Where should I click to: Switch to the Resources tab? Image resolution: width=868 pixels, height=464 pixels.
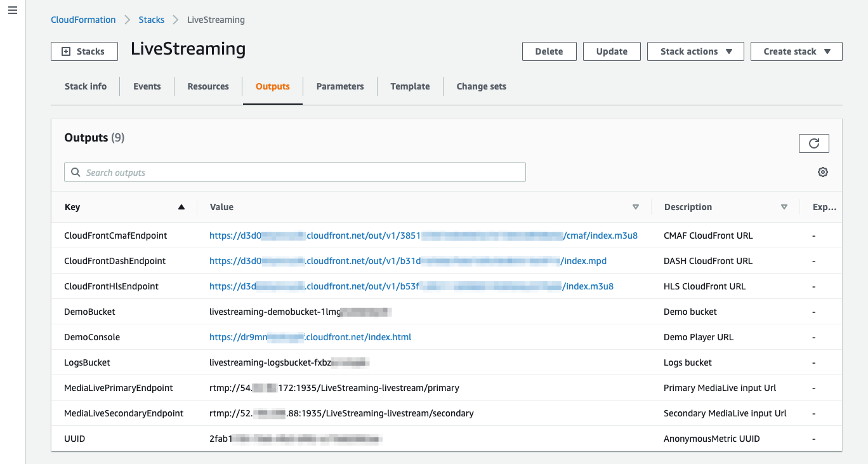click(x=208, y=86)
